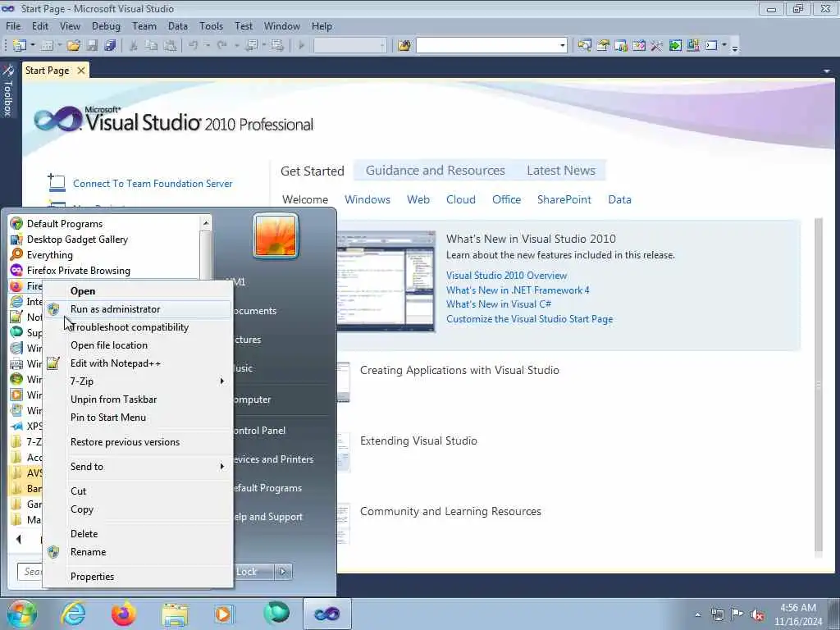Image resolution: width=840 pixels, height=630 pixels.
Task: Open Control Panel from Start menu
Action: pyautogui.click(x=259, y=430)
